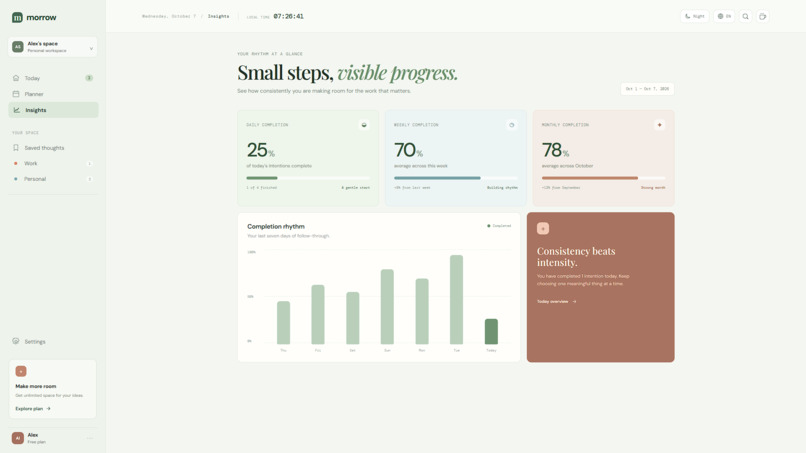Open Alex's space workspace switcher chevron

point(91,48)
